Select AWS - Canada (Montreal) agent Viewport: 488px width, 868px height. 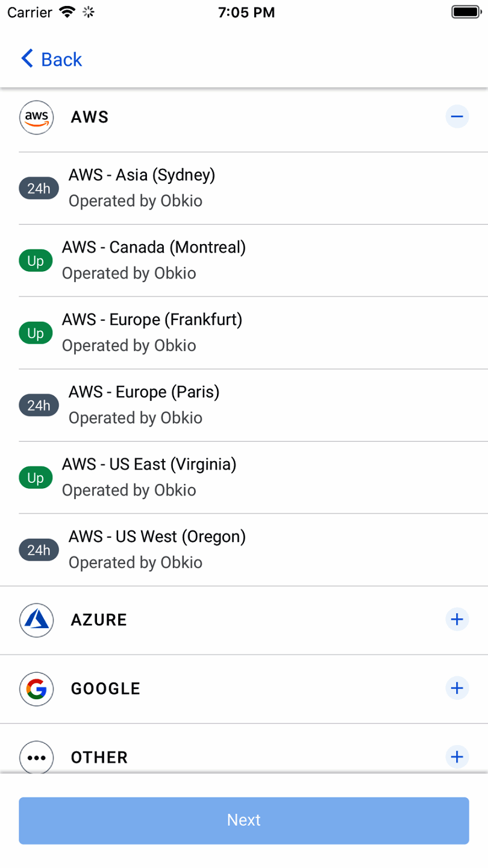[154, 247]
